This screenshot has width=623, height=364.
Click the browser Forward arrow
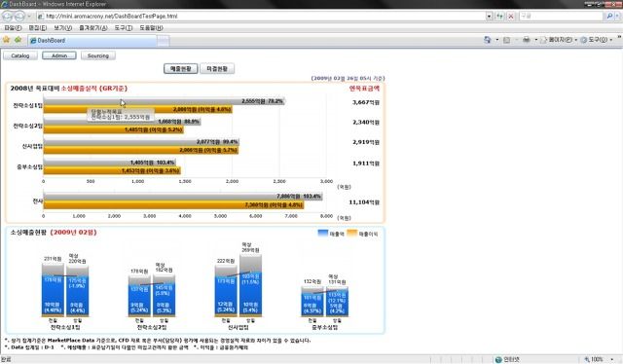pyautogui.click(x=19, y=17)
